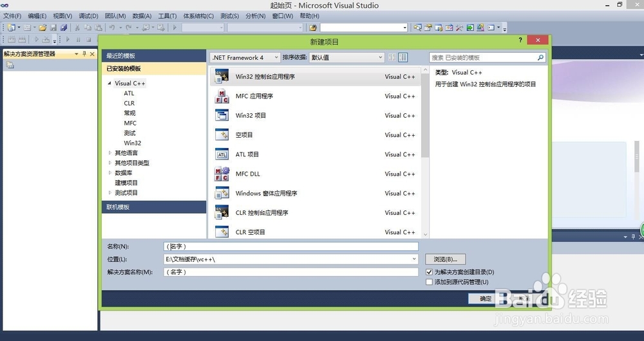Enable 添加到源代码管理 checkbox
Viewport: 644px width, 341px height.
[429, 282]
